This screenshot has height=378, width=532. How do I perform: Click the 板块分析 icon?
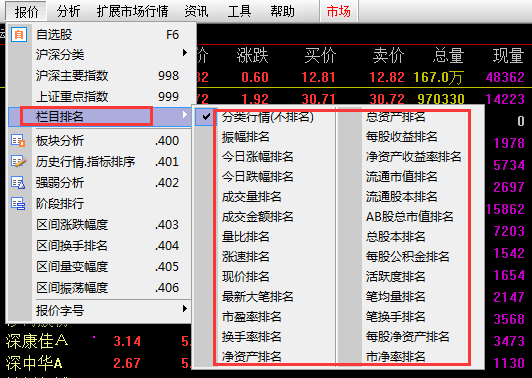click(x=18, y=140)
